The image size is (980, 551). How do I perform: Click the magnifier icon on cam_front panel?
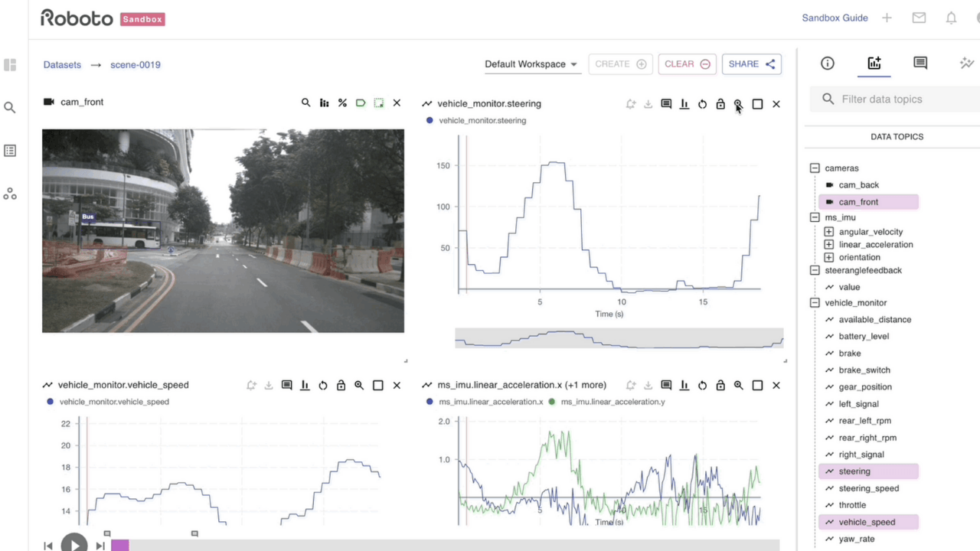point(305,103)
